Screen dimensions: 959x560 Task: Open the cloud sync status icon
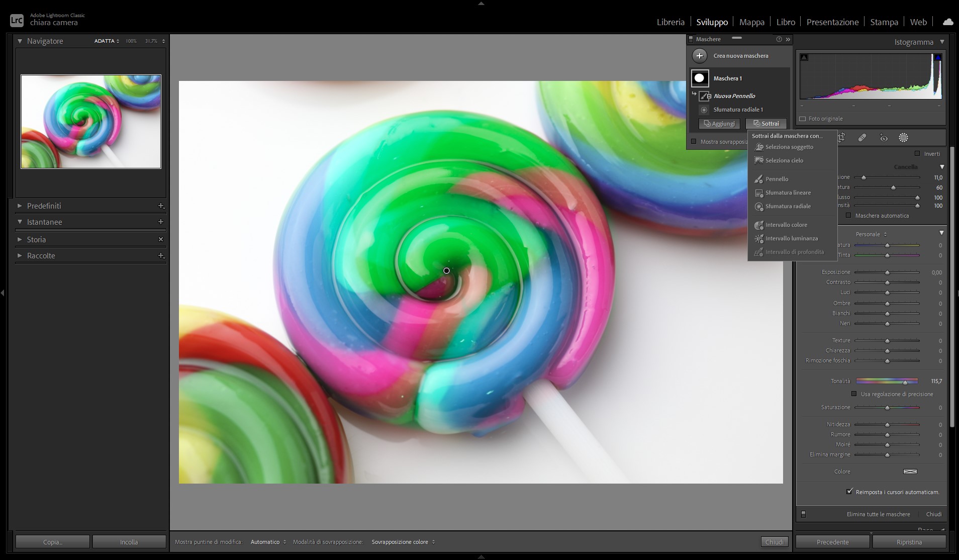(x=947, y=22)
